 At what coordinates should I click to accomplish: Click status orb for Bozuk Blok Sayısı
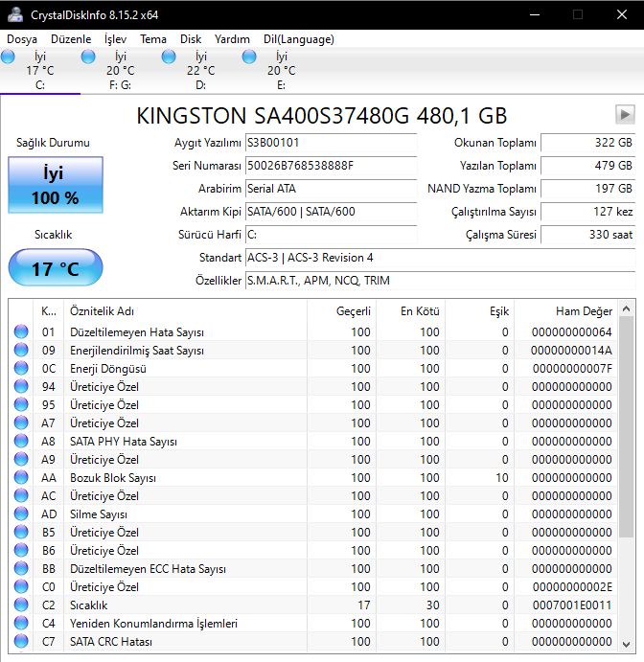[x=21, y=478]
